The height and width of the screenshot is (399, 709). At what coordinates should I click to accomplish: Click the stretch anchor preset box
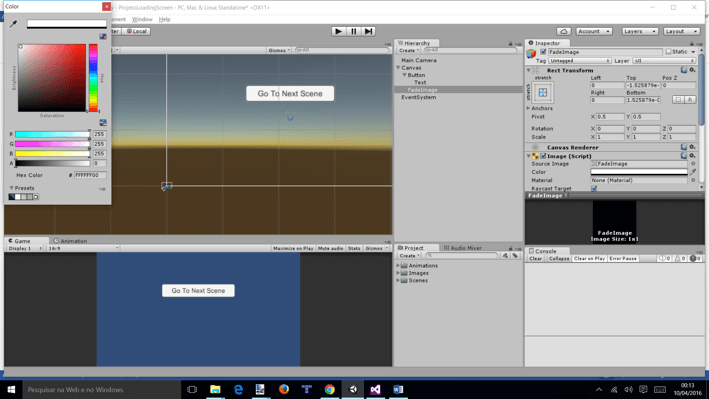(x=543, y=93)
